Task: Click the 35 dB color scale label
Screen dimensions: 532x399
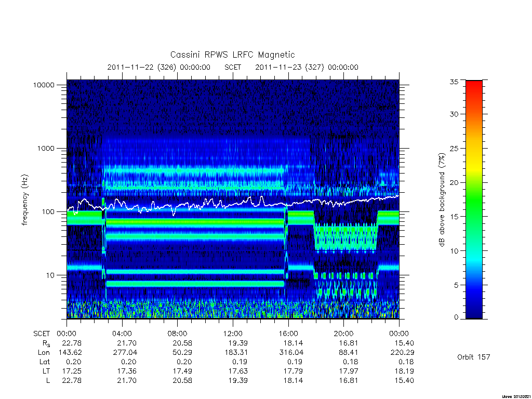Action: tap(454, 82)
